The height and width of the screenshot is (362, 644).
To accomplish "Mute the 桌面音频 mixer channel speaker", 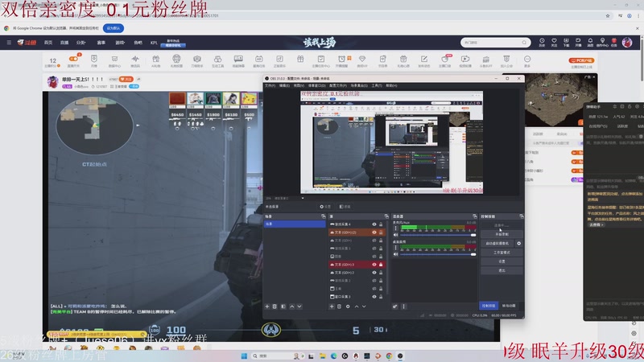I will 395,254.
